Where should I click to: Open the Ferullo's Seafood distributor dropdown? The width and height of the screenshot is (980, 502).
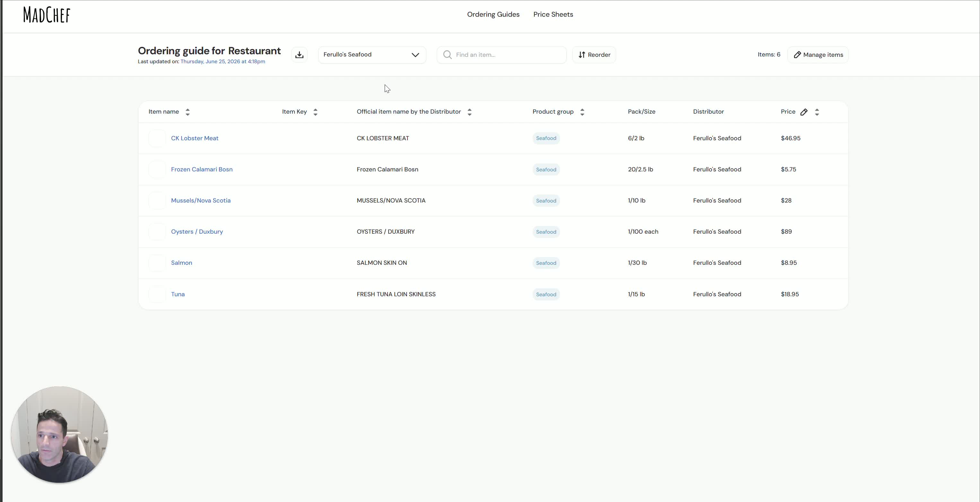coord(372,55)
